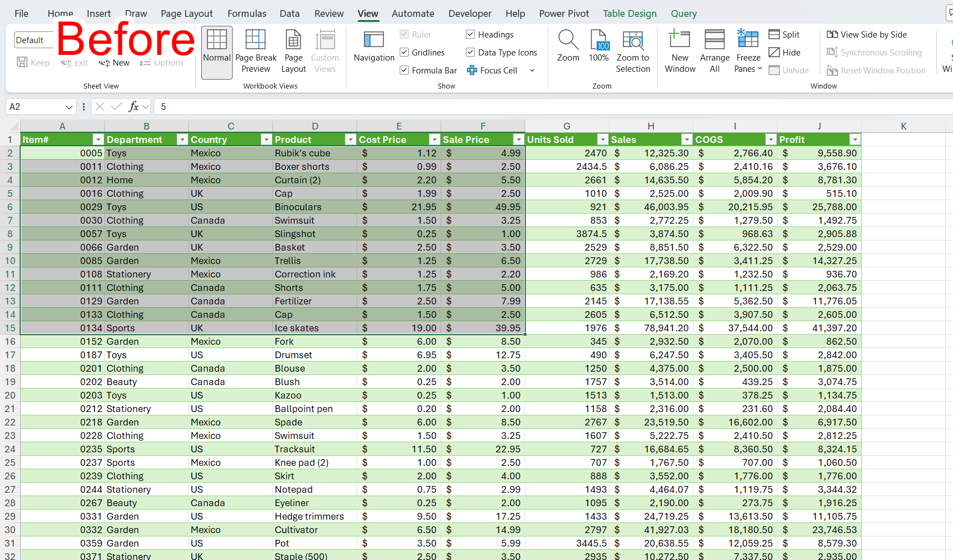The image size is (953, 560).
Task: Select row 20 header
Action: [x=10, y=395]
